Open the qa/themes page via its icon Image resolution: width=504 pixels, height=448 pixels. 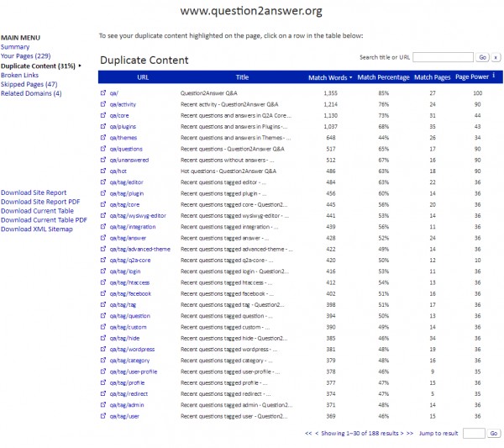(x=103, y=137)
